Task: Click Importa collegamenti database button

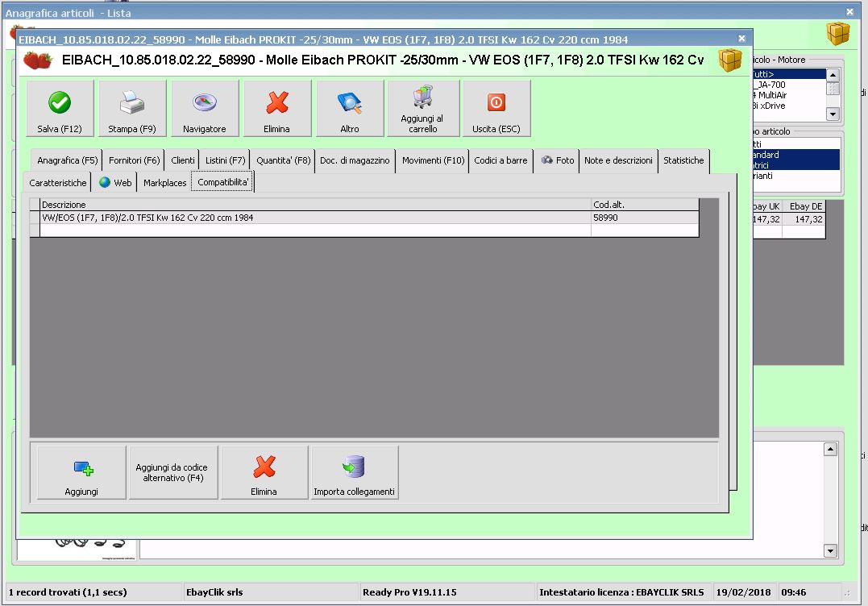Action: 355,472
